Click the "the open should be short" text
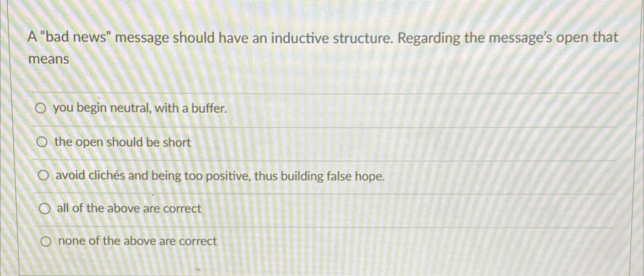644x276 pixels. click(123, 142)
